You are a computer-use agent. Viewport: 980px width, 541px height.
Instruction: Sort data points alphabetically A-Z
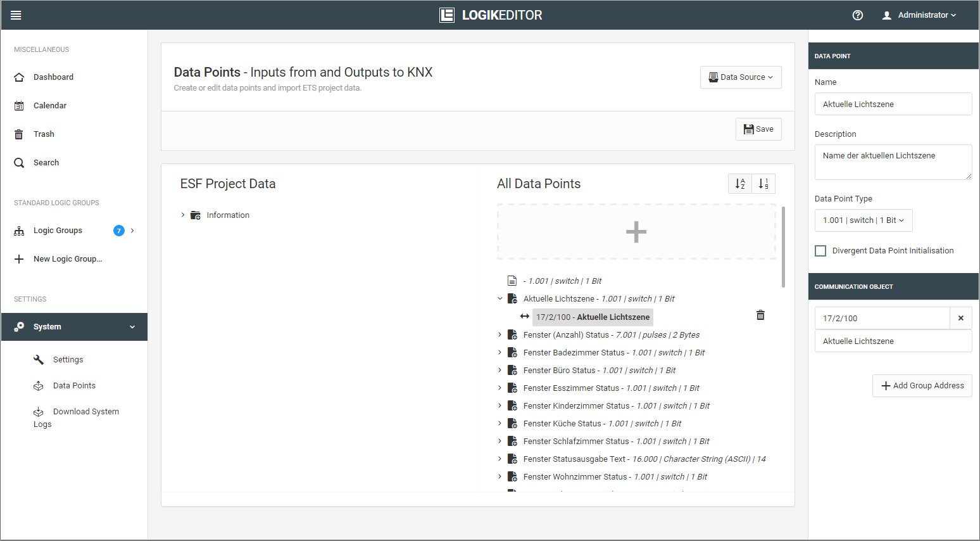tap(740, 184)
